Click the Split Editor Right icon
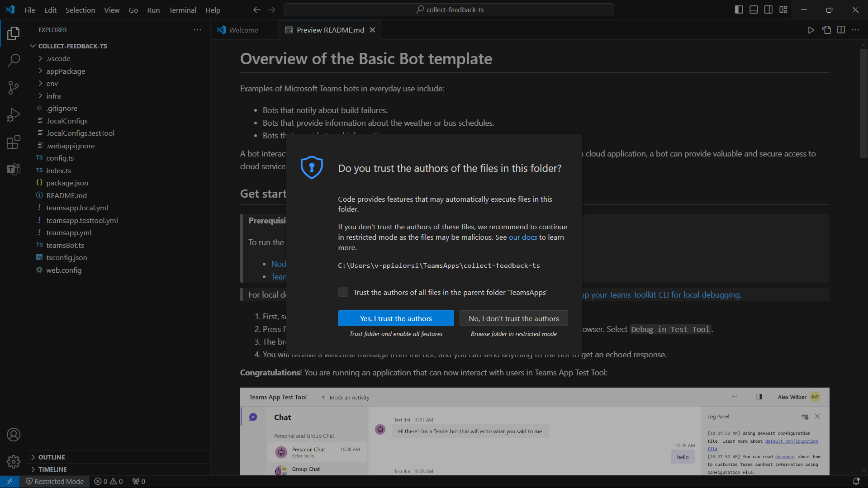 click(841, 30)
